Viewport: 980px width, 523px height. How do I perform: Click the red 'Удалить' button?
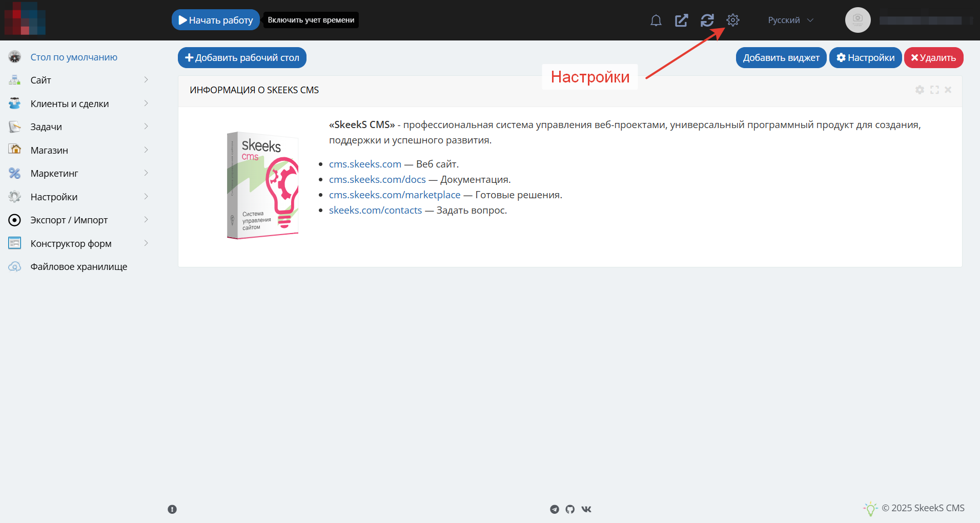[933, 57]
